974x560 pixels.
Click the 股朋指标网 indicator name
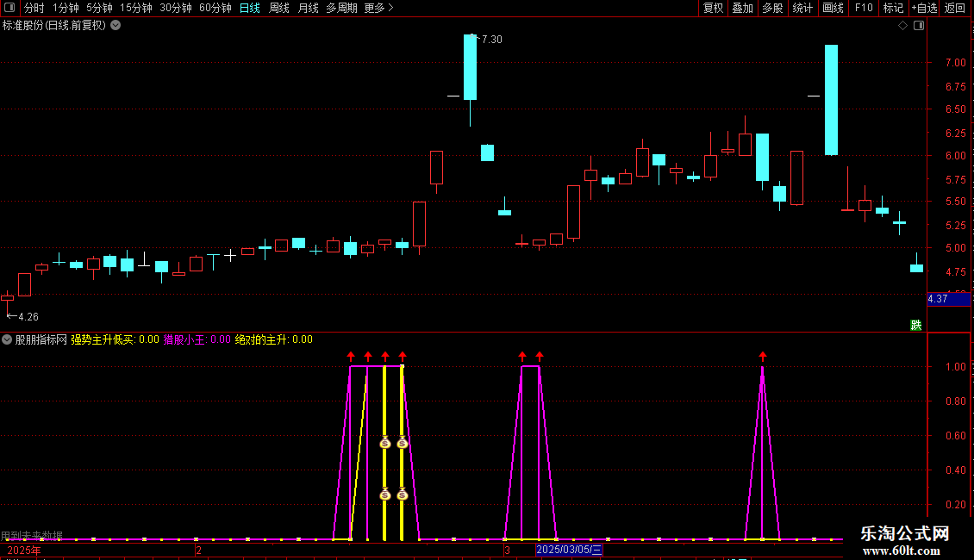pyautogui.click(x=41, y=339)
